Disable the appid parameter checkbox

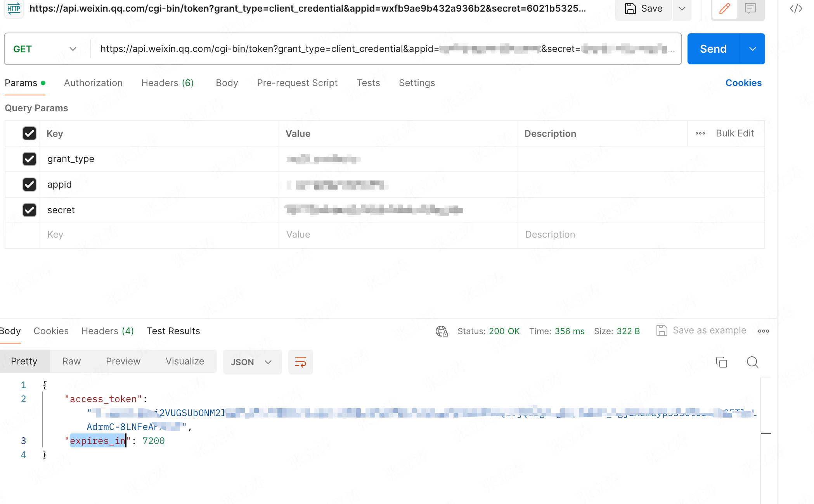29,185
